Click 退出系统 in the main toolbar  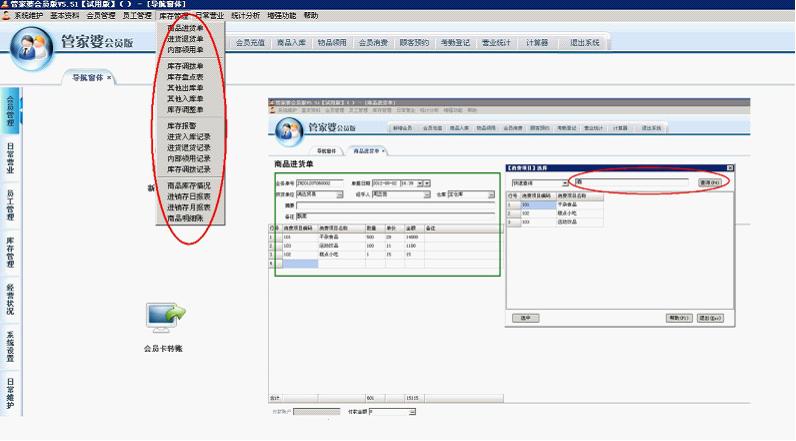tap(584, 43)
